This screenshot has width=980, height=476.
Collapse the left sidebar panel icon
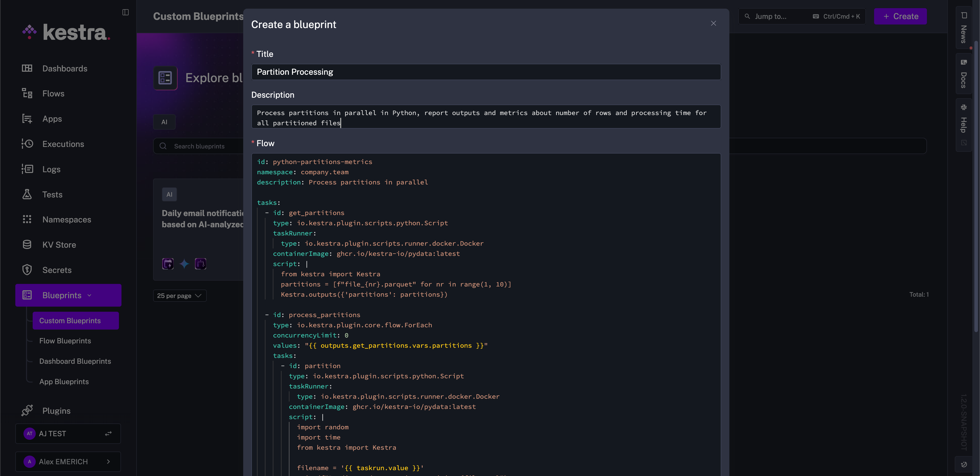tap(126, 12)
